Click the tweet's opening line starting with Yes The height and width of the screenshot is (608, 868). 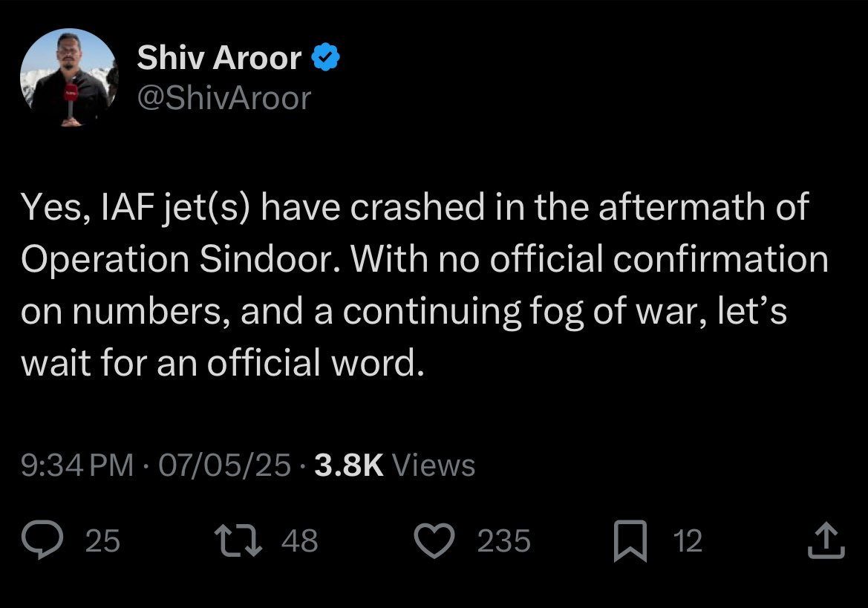(x=414, y=209)
